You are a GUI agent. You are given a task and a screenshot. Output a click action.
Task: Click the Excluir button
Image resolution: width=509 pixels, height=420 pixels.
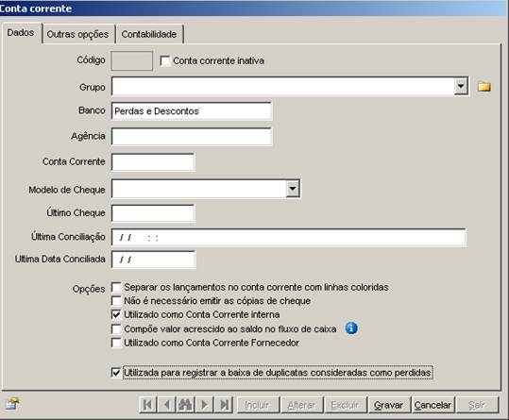[345, 405]
